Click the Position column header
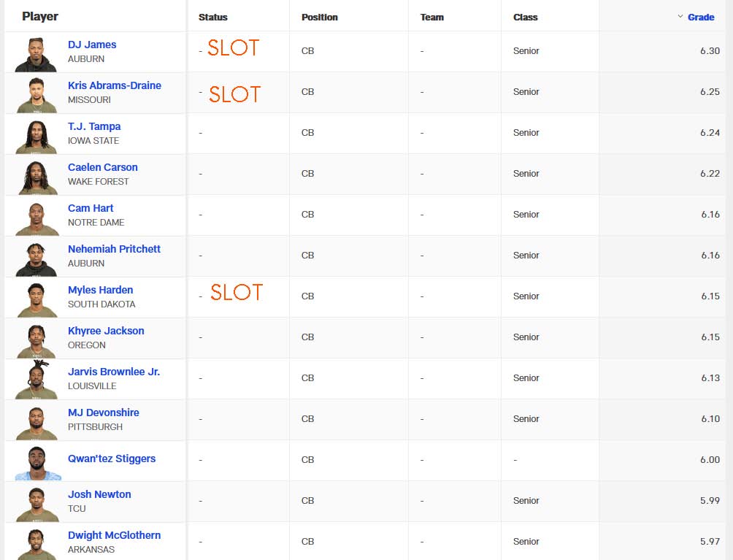The height and width of the screenshot is (560, 733). (x=318, y=17)
